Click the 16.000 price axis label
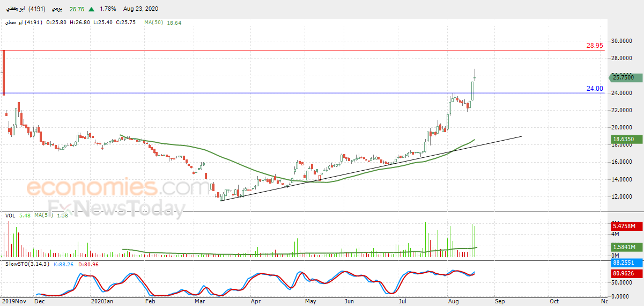Viewport: 644px width, 306px height. 622,162
